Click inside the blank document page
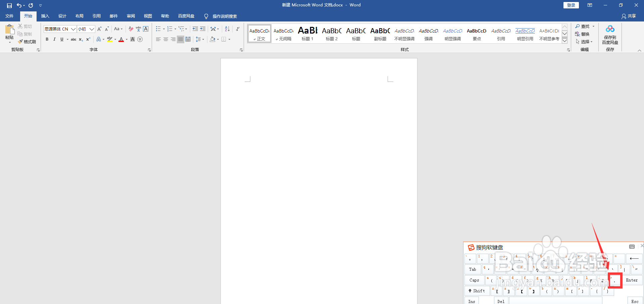Image resolution: width=644 pixels, height=304 pixels. click(x=319, y=181)
